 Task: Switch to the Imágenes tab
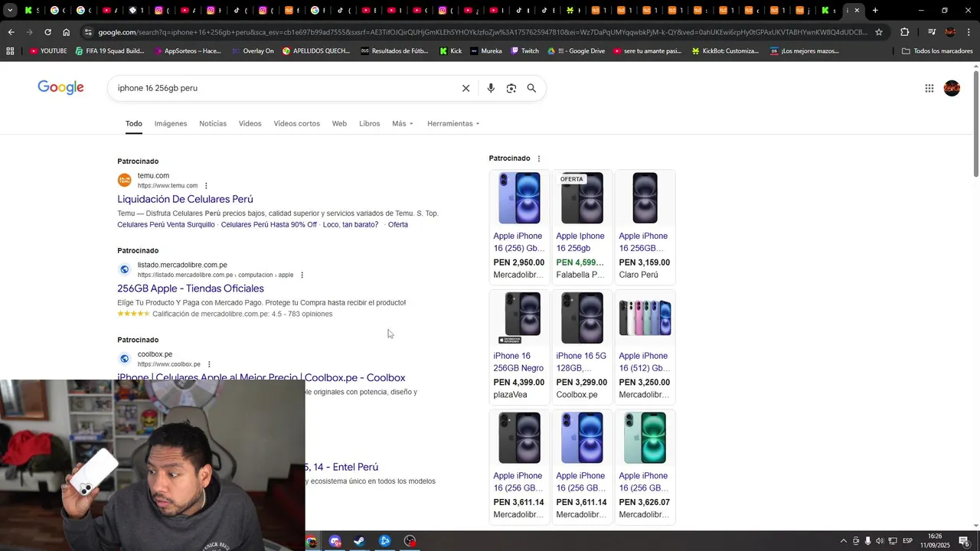click(171, 123)
